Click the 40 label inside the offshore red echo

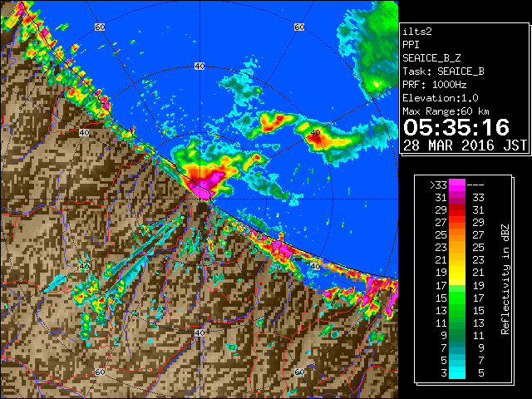pos(316,133)
